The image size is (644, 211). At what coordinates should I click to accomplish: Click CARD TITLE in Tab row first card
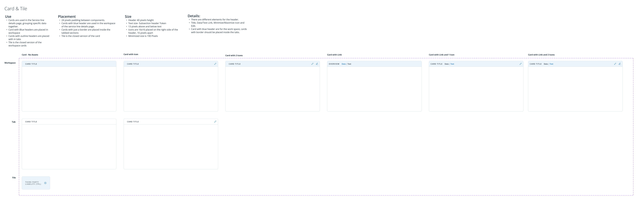(x=31, y=122)
